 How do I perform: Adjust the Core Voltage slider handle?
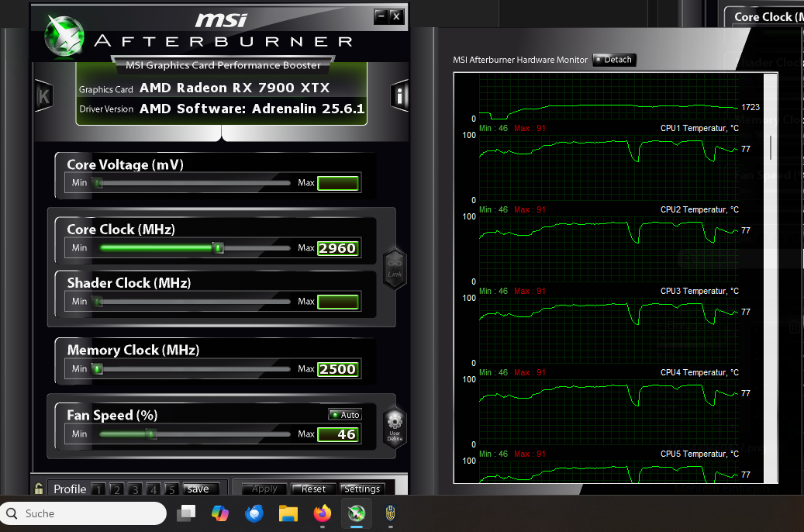[x=98, y=183]
